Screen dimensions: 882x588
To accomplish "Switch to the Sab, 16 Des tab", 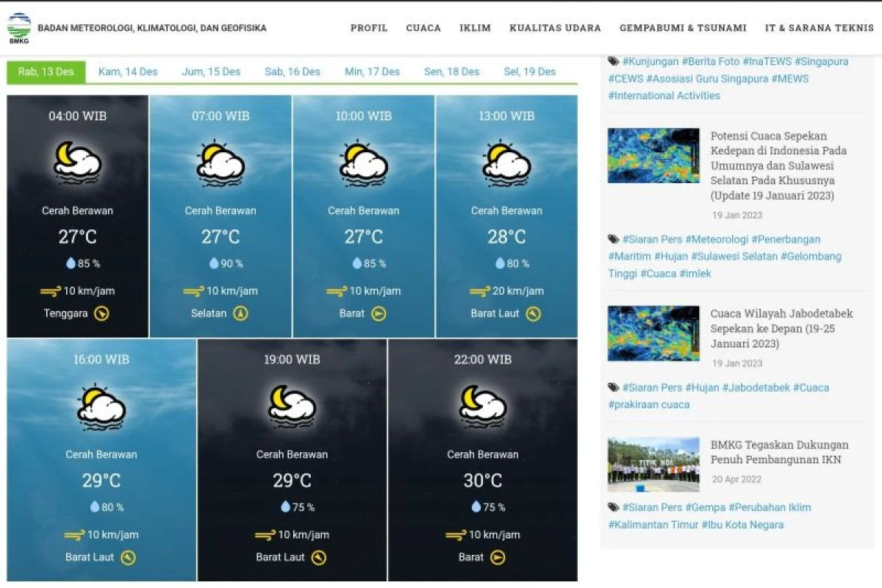I will pyautogui.click(x=293, y=72).
